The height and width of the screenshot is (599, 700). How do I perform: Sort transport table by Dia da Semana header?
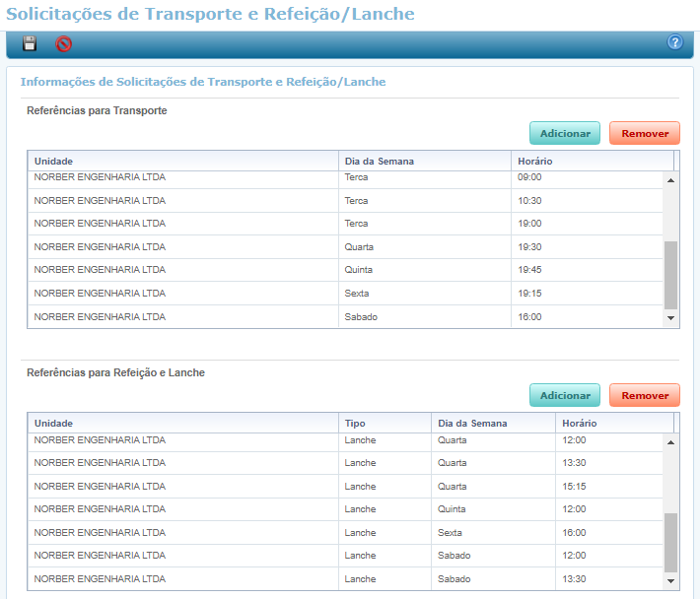coord(424,161)
